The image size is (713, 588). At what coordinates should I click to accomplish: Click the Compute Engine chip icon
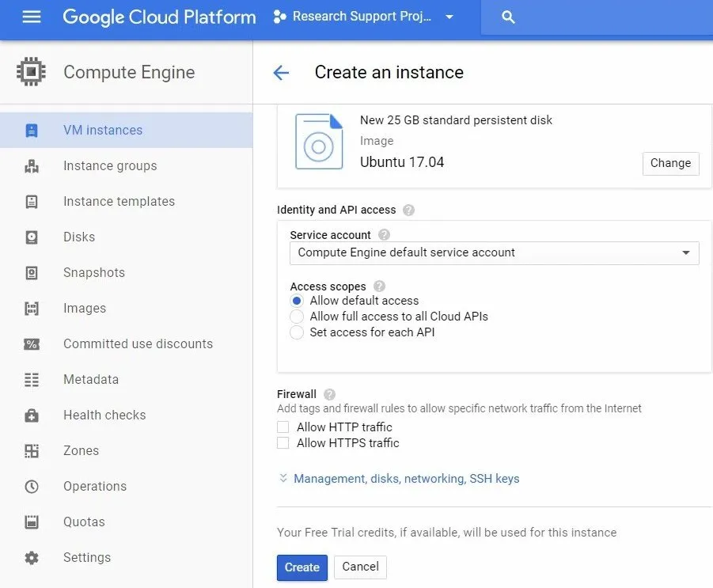pos(31,72)
